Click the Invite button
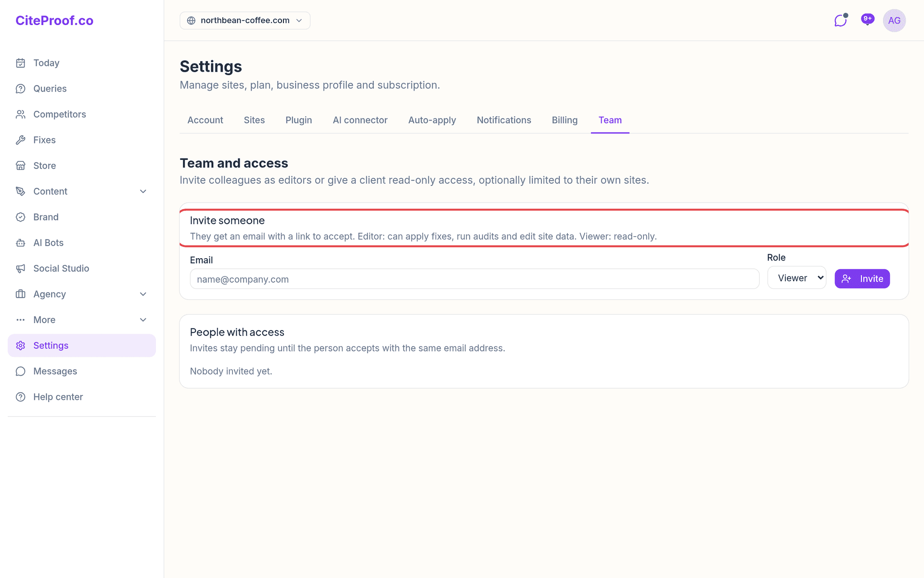924x578 pixels. pos(862,279)
